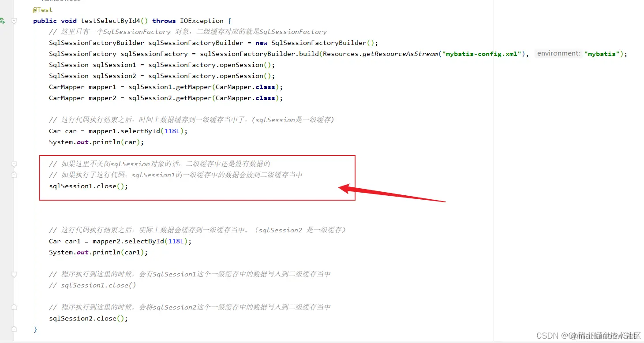Click IOException in the throws clause
This screenshot has width=644, height=343.
coord(202,21)
